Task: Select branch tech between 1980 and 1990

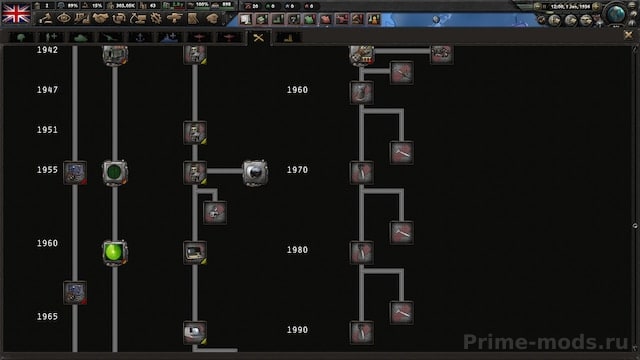Action: point(402,312)
